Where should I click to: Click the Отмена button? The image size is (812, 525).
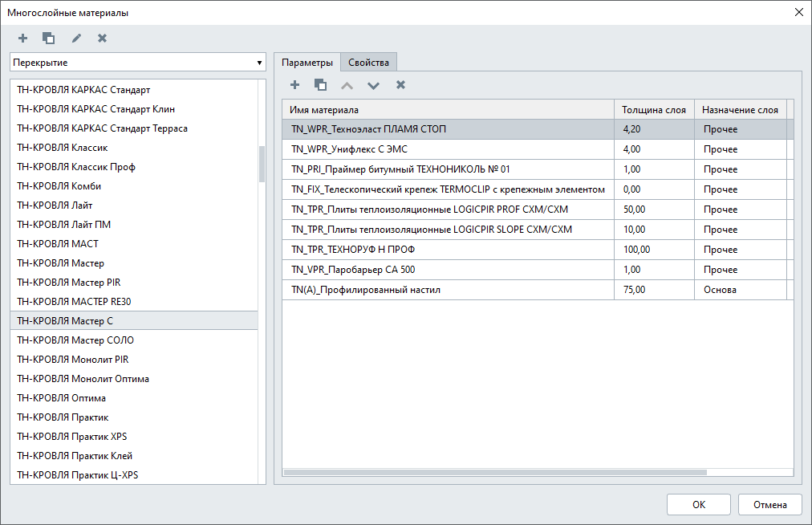point(769,504)
